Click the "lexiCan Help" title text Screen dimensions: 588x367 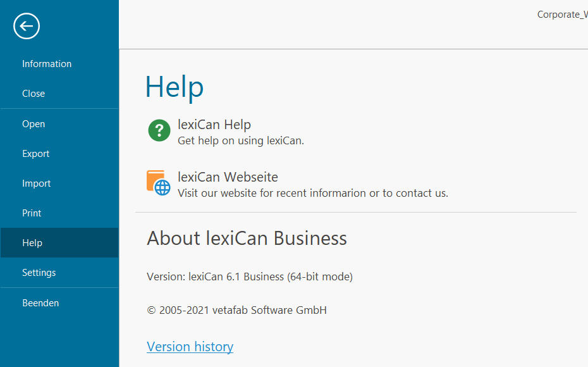pyautogui.click(x=214, y=125)
